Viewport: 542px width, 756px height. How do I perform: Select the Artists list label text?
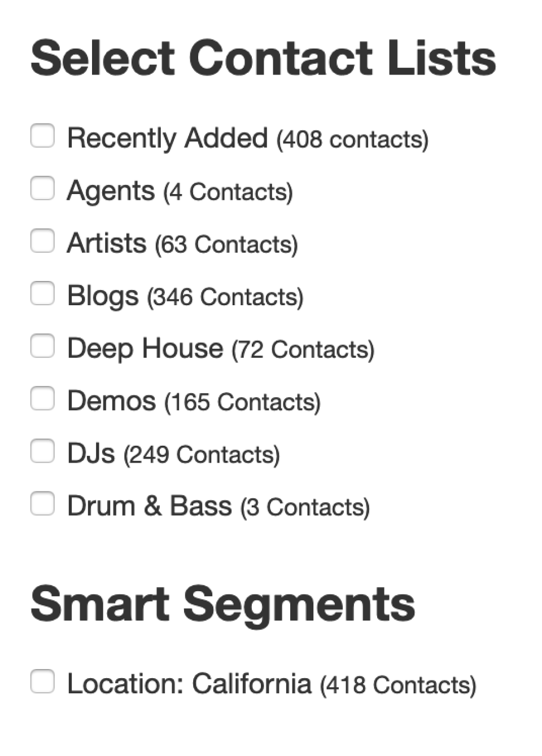point(107,242)
